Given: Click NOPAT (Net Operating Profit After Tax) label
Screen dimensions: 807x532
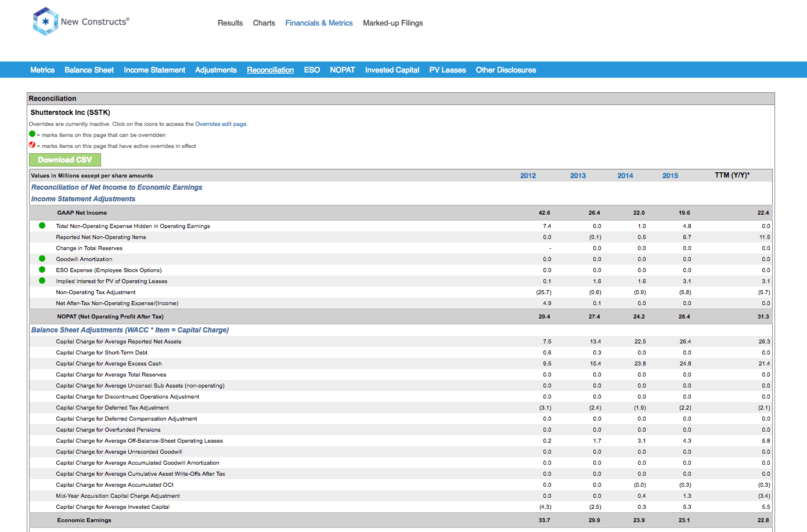Looking at the screenshot, I should (x=110, y=317).
